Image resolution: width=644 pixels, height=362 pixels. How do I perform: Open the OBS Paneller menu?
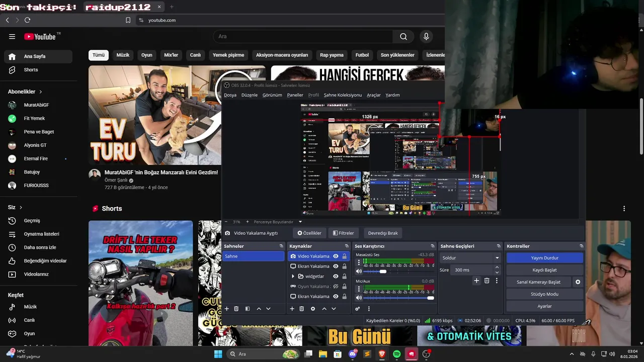[295, 95]
